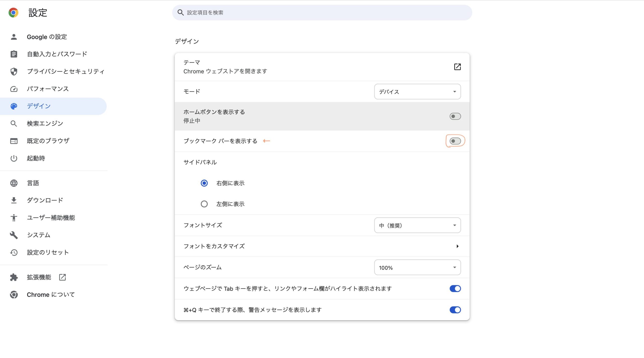Click the フォントサイズ label
The image size is (644, 358).
[x=203, y=225]
